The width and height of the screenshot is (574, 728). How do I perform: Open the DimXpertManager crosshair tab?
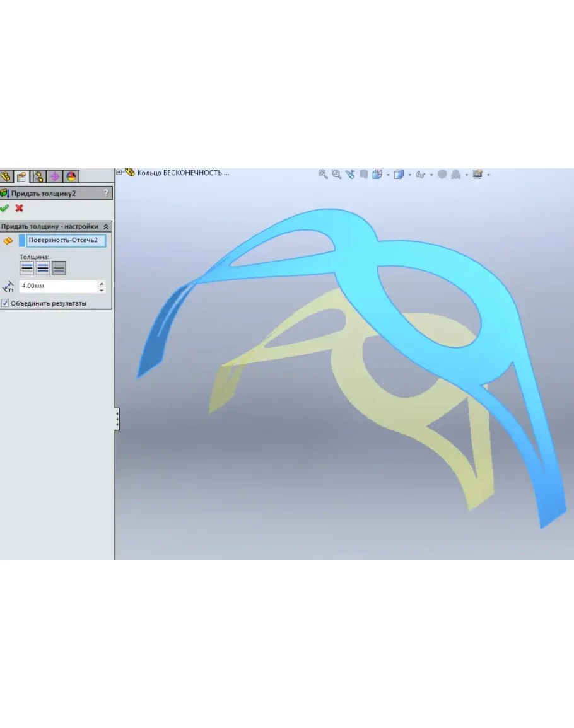[55, 176]
